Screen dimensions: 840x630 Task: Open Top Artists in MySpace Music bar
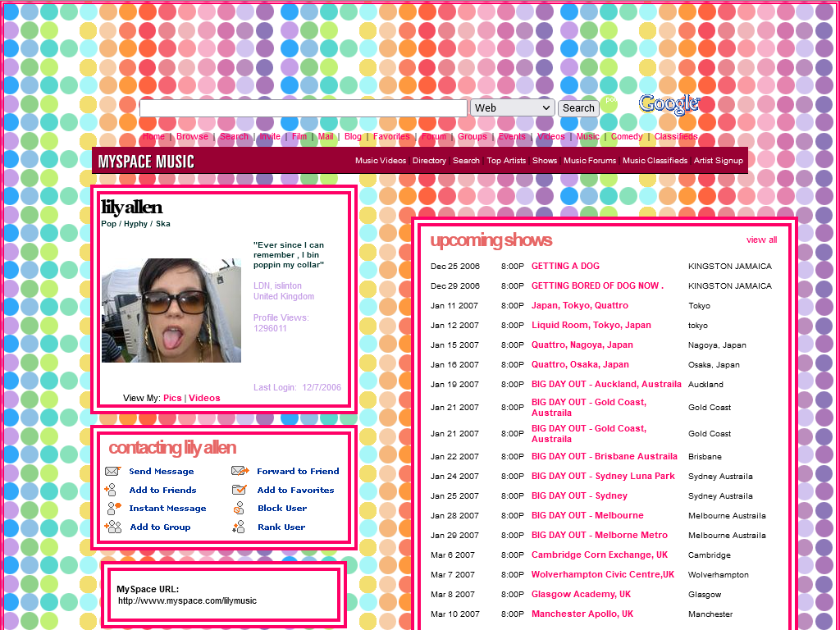(506, 160)
